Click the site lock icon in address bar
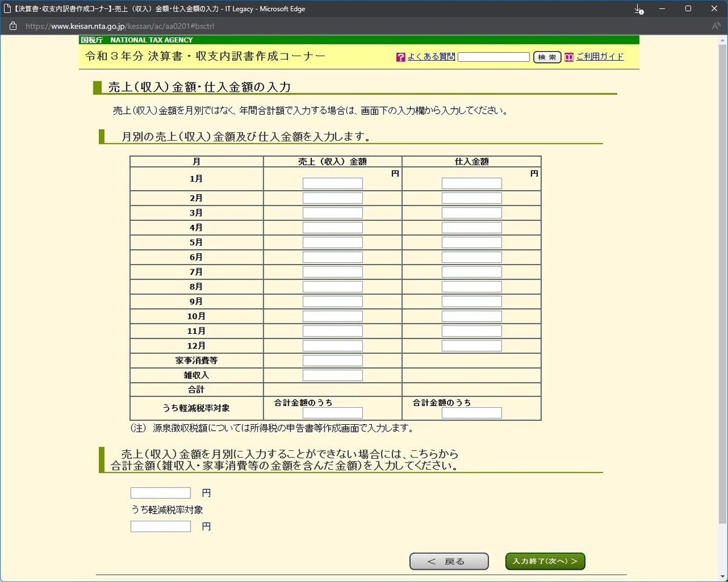This screenshot has height=582, width=728. coord(13,26)
